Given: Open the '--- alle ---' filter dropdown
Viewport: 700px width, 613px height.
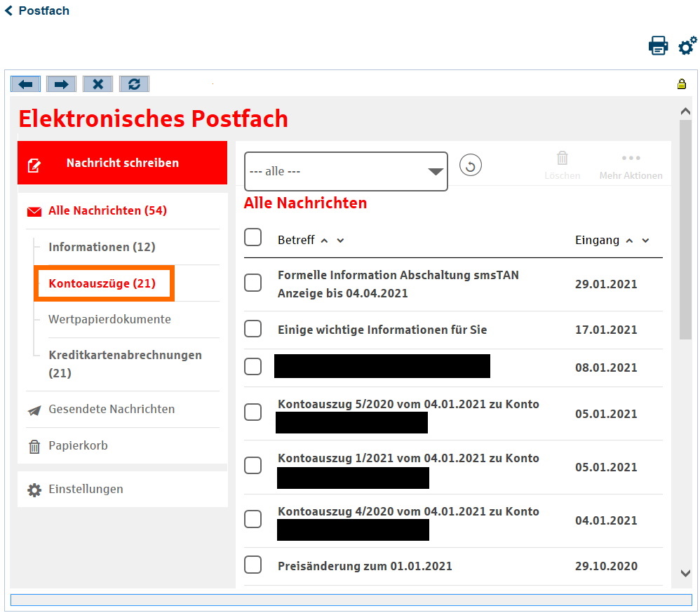Looking at the screenshot, I should [346, 171].
